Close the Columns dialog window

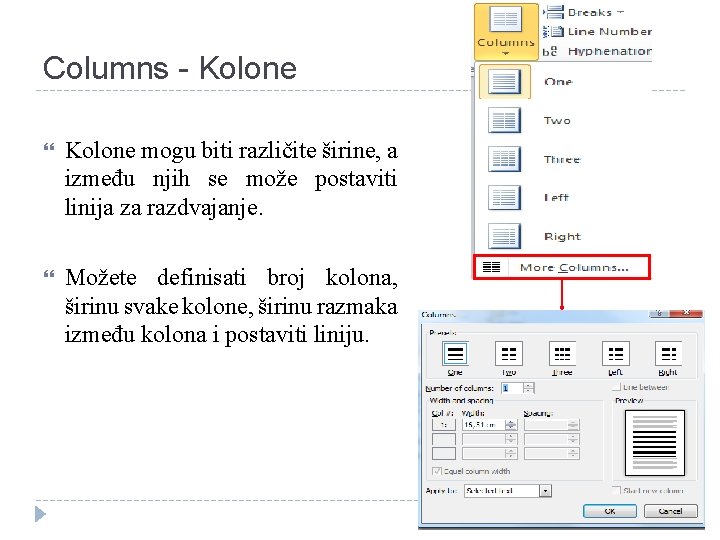(686, 314)
